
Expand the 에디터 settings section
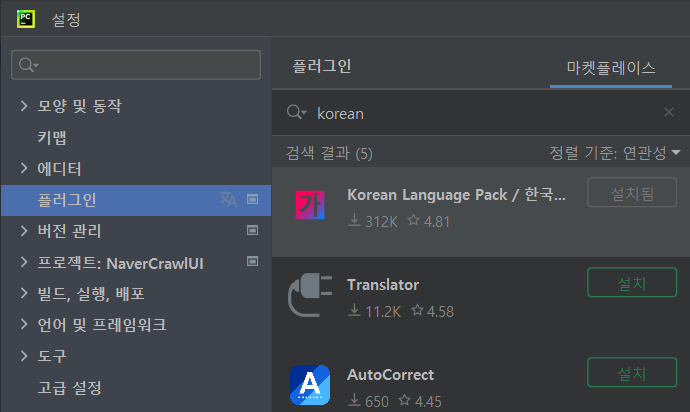[x=24, y=168]
